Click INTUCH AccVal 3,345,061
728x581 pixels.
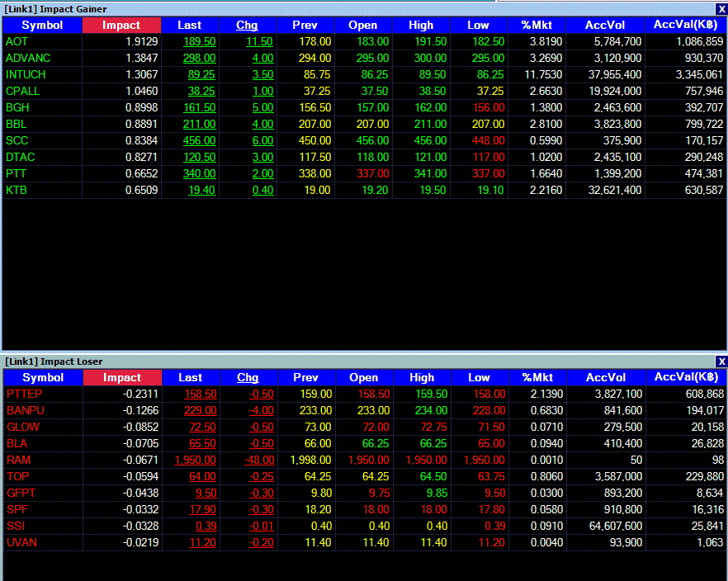click(x=699, y=74)
